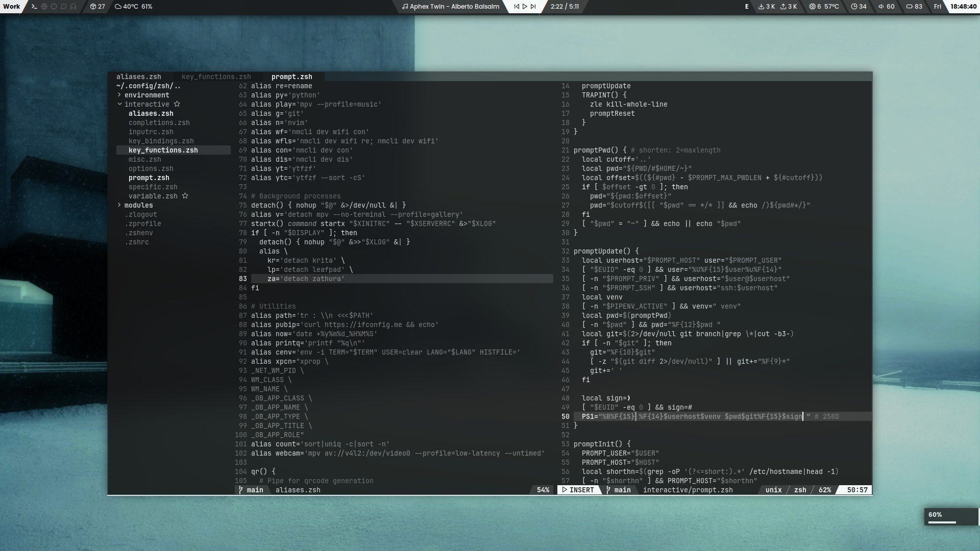Skip to the next music track
Screen dimensions: 980x551
click(x=533, y=7)
